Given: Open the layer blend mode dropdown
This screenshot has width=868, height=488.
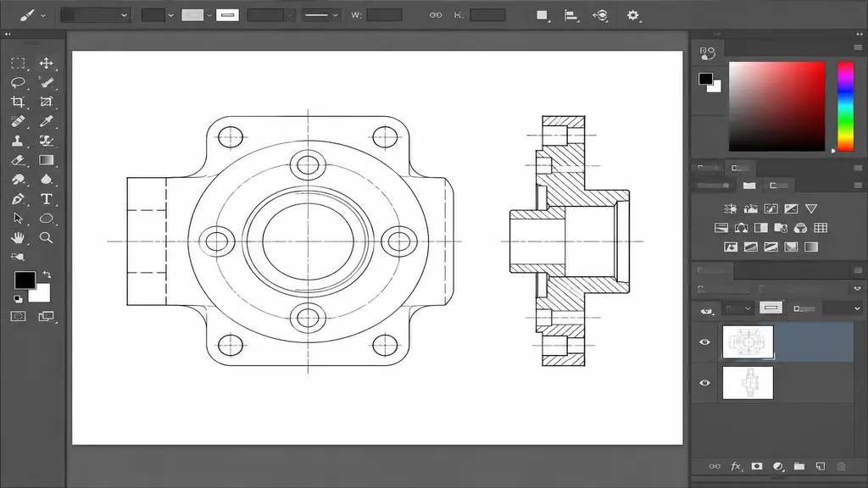Looking at the screenshot, I should click(x=737, y=308).
